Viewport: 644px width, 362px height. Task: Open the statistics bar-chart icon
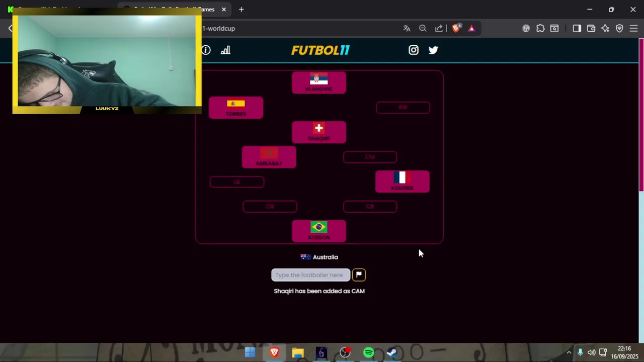pos(225,50)
